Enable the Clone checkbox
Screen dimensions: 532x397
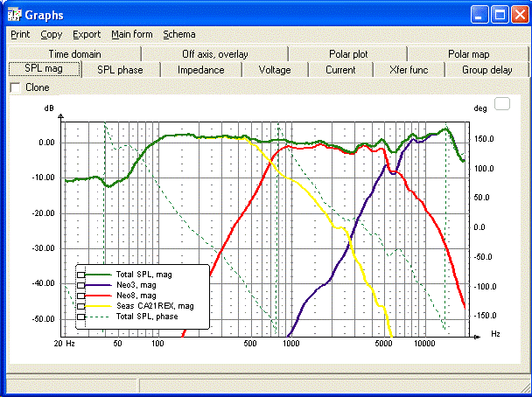15,87
